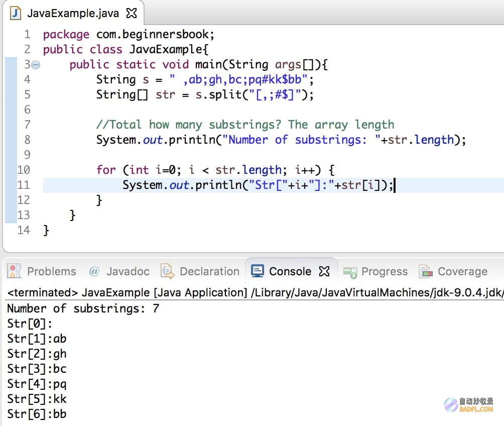The width and height of the screenshot is (504, 426).
Task: Place cursor in 'package com.beginnersbook;' line
Action: 129,34
